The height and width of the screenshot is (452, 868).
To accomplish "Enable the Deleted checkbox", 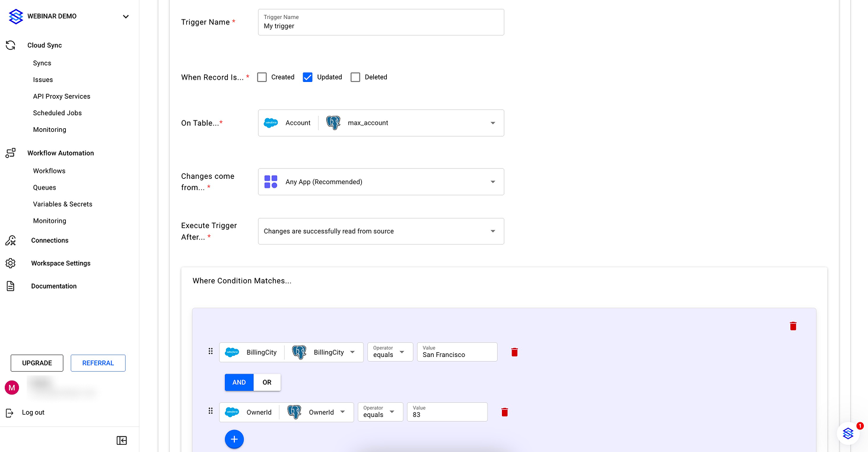I will click(x=355, y=77).
